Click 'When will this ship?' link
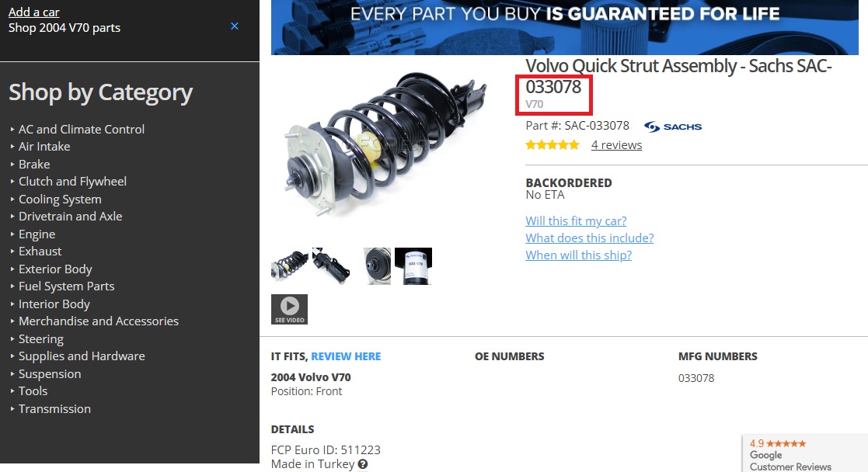Viewport: 868px width, 472px height. coord(578,255)
